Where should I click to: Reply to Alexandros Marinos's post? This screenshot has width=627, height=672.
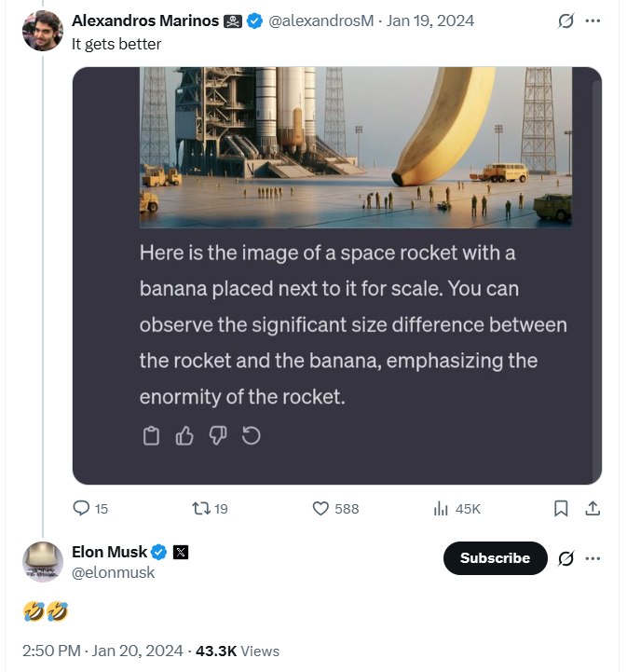tap(82, 509)
